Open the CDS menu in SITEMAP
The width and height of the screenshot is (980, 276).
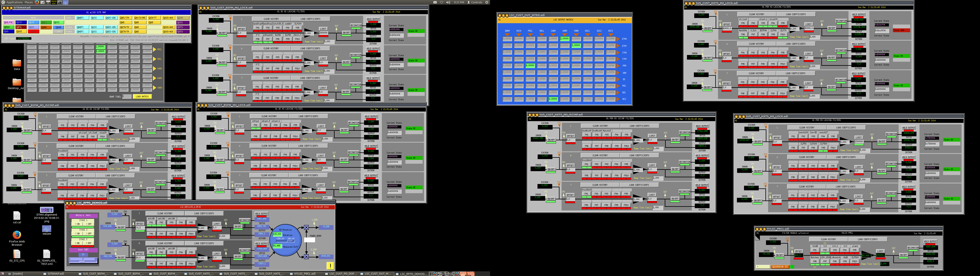[x=21, y=22]
